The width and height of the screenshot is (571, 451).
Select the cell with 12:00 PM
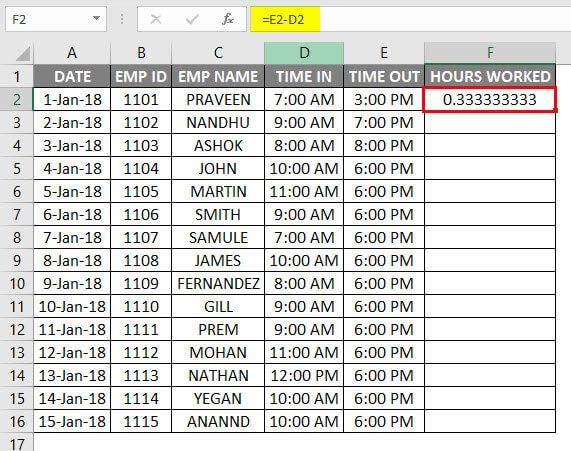(304, 375)
